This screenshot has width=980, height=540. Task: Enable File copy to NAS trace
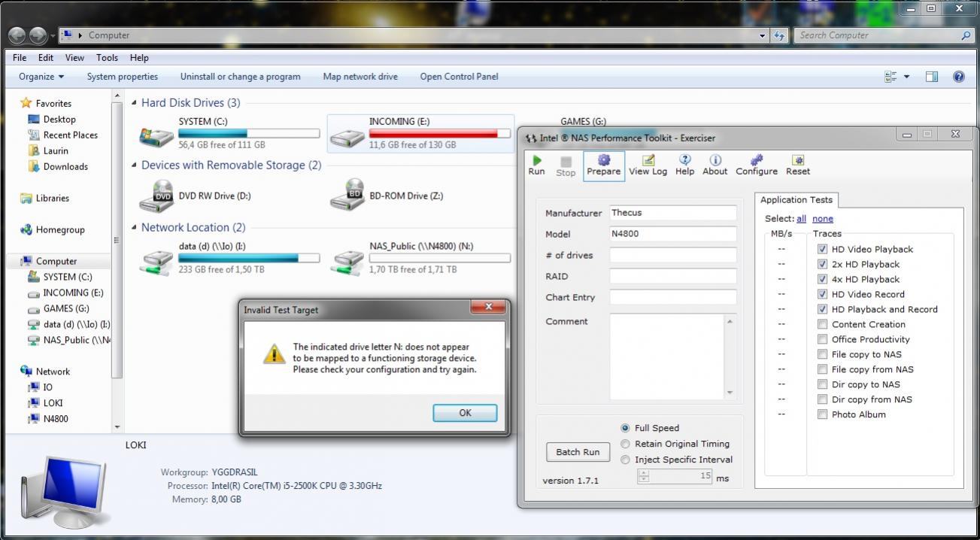pyautogui.click(x=822, y=354)
